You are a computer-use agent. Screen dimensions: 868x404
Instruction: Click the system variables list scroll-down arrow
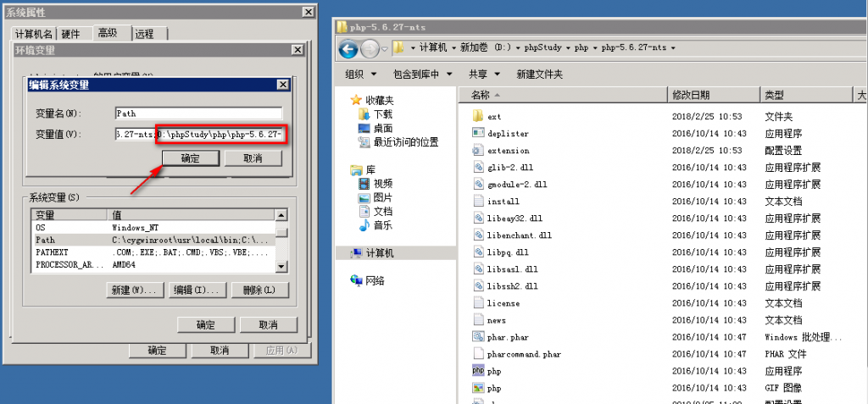click(281, 267)
